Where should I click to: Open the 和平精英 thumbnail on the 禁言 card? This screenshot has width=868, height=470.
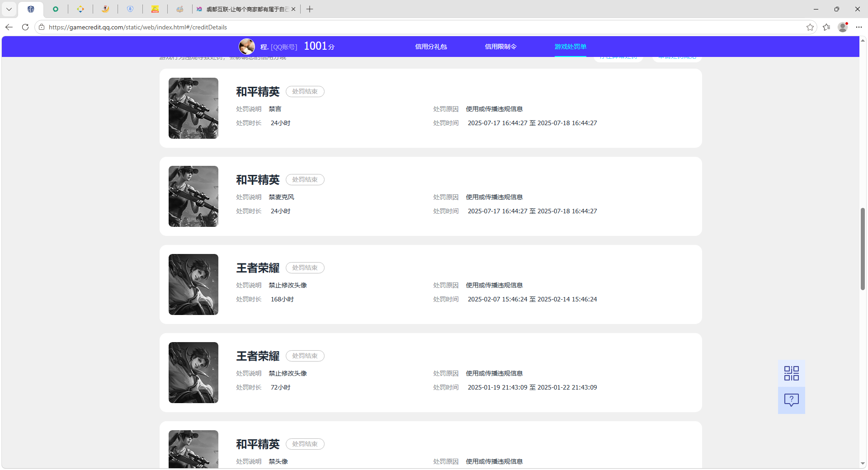(x=193, y=108)
